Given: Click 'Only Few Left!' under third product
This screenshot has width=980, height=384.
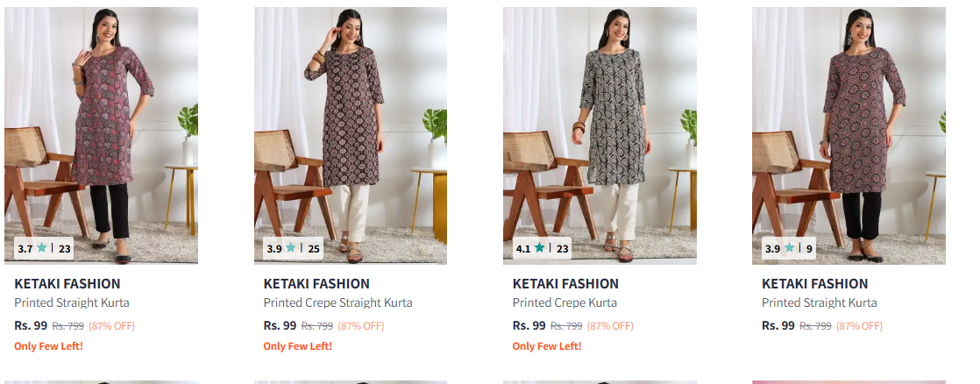Looking at the screenshot, I should click(546, 346).
